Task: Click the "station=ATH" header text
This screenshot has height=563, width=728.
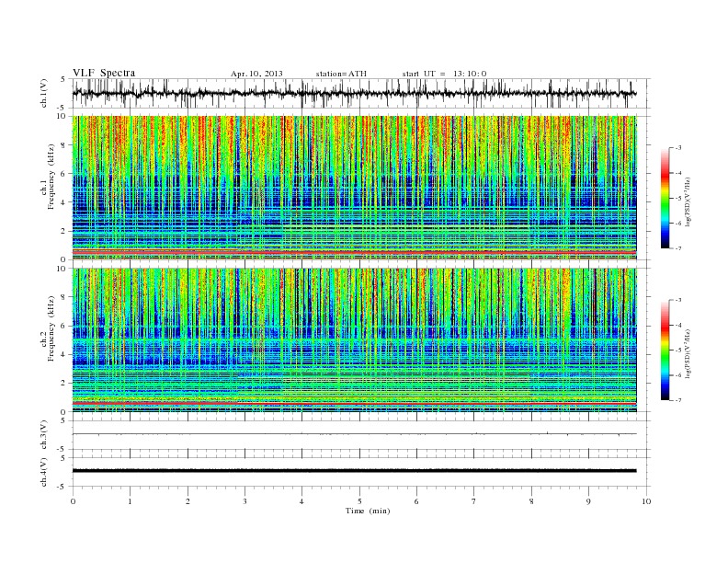Action: [341, 74]
